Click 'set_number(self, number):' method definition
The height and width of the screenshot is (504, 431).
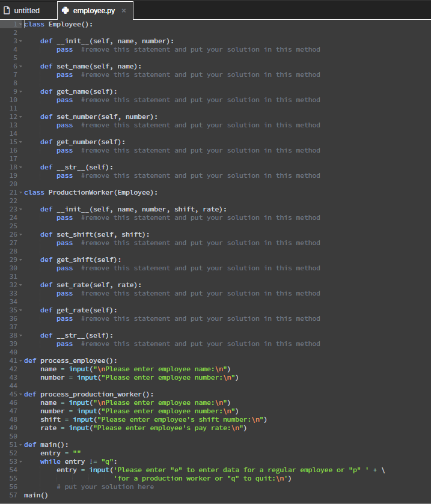[107, 117]
